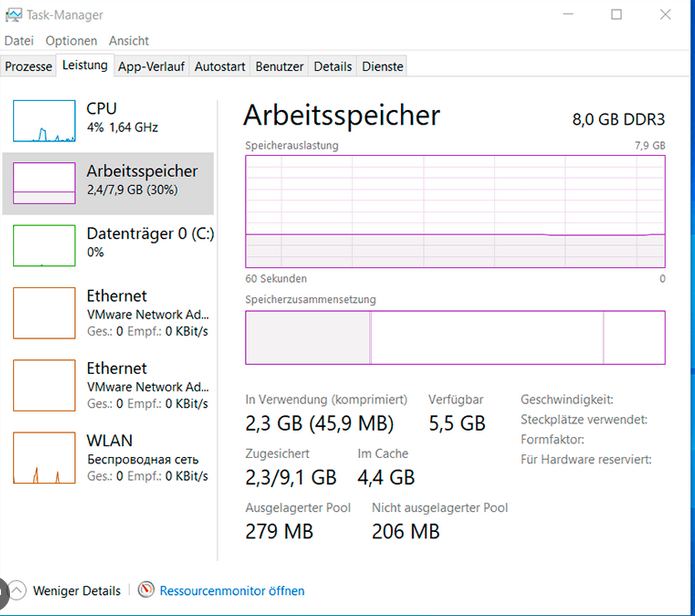Switch to the Details tab
The height and width of the screenshot is (616, 695).
pyautogui.click(x=333, y=66)
